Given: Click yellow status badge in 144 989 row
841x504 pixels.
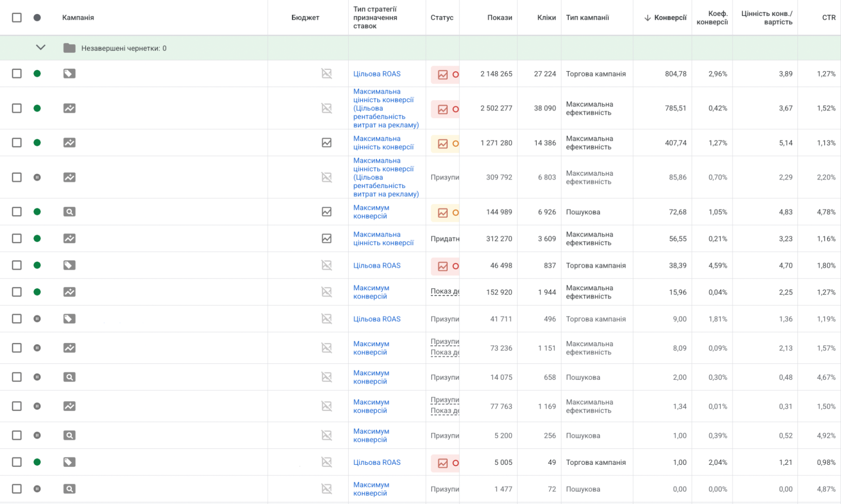Looking at the screenshot, I should click(445, 212).
